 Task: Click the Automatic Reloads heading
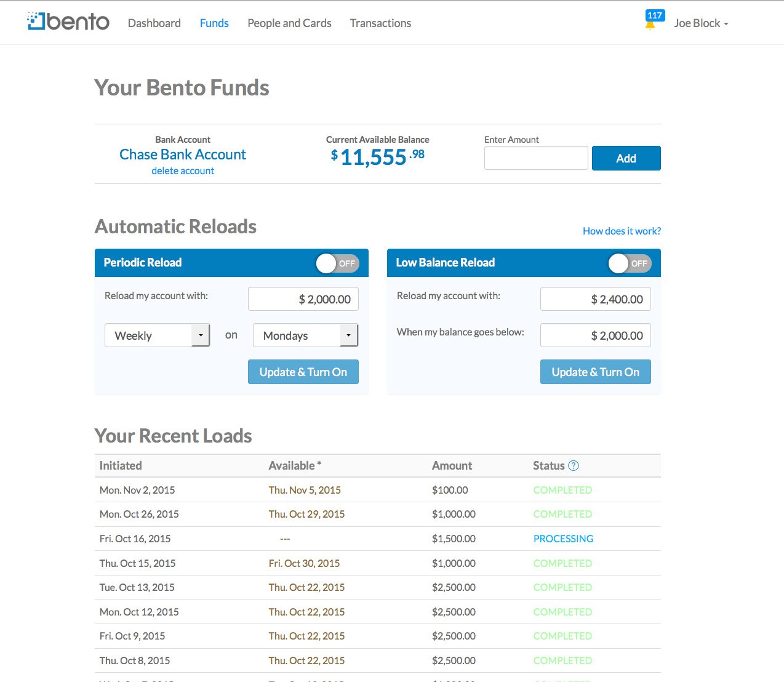[175, 227]
